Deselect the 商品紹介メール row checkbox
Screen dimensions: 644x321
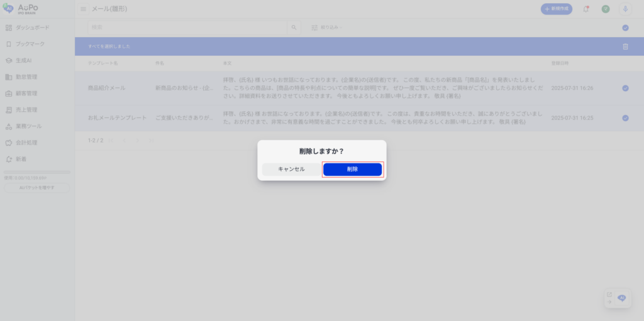[x=625, y=88]
